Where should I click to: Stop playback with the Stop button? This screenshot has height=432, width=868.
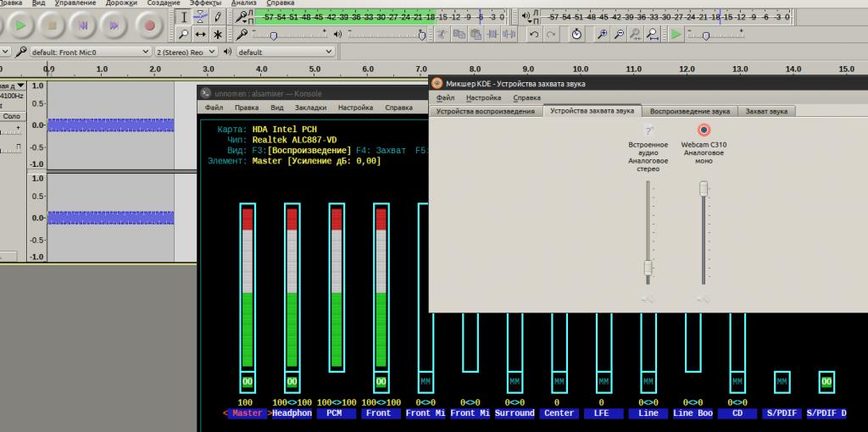tap(52, 25)
